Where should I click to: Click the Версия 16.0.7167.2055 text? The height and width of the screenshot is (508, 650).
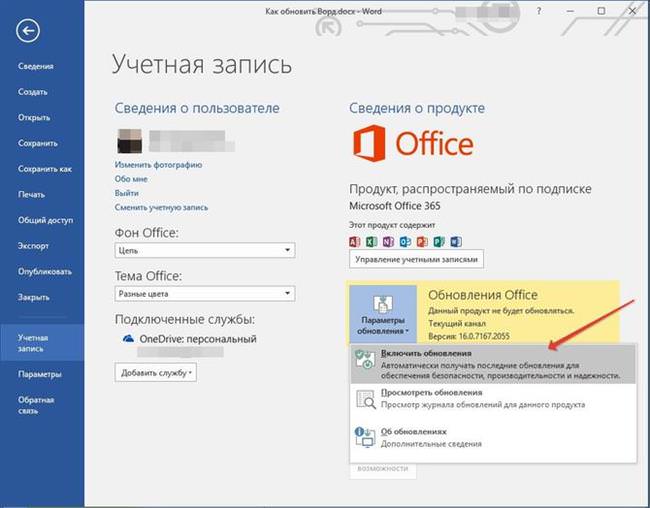[469, 336]
